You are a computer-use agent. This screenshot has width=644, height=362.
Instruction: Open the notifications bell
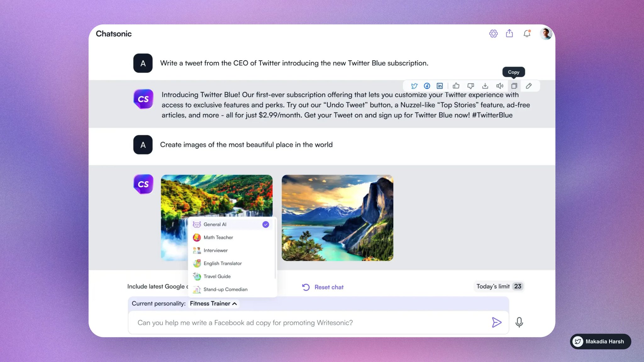[x=527, y=33]
